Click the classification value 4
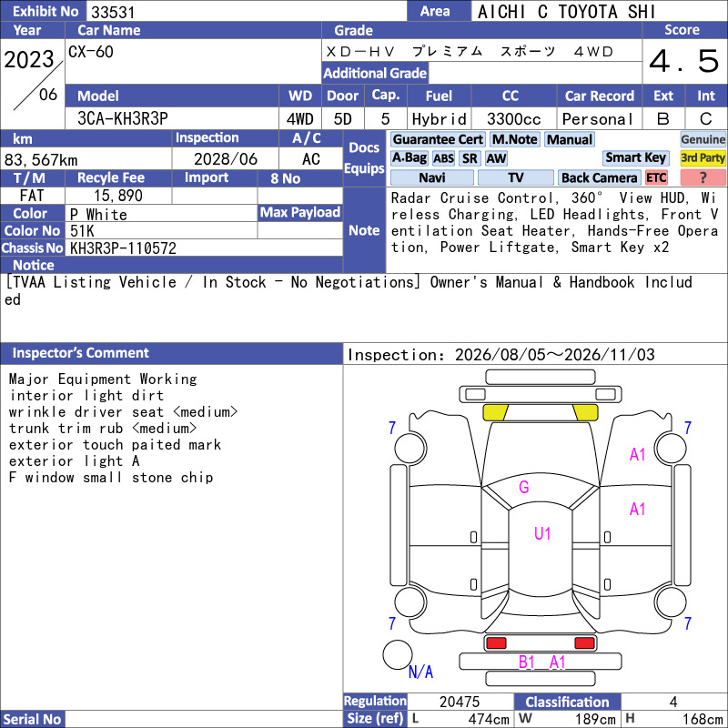 tap(673, 702)
